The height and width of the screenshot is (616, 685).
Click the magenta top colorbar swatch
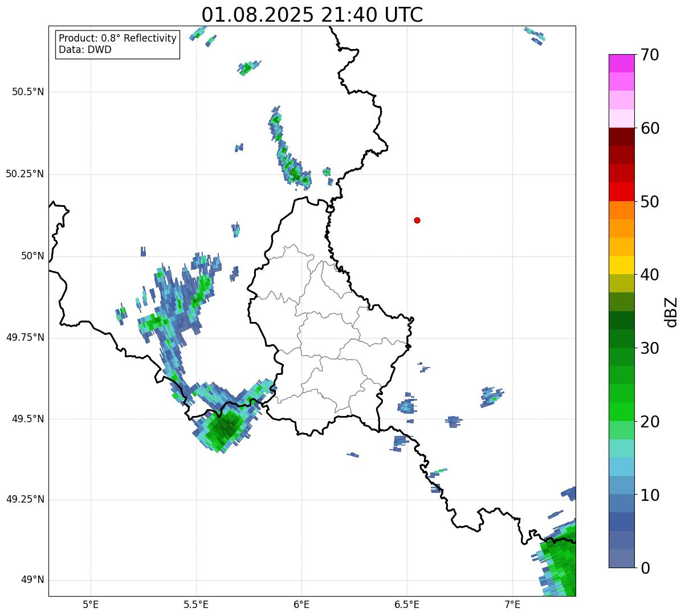pyautogui.click(x=622, y=63)
